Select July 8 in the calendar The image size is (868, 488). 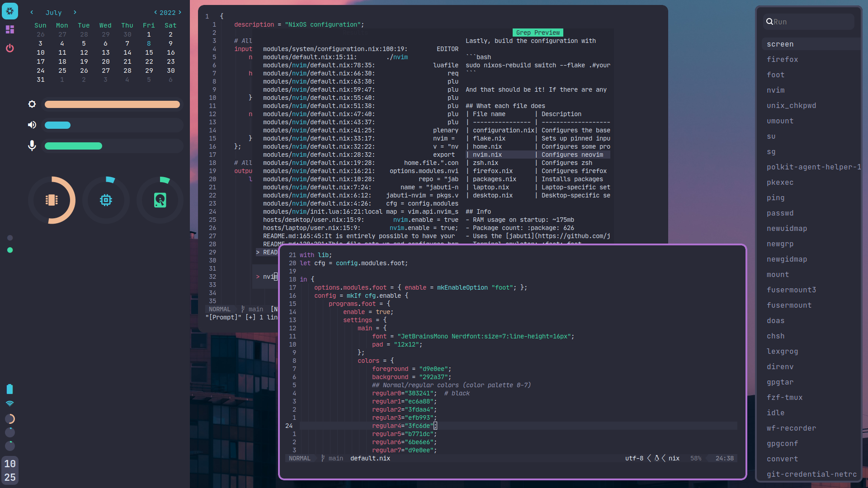point(149,43)
